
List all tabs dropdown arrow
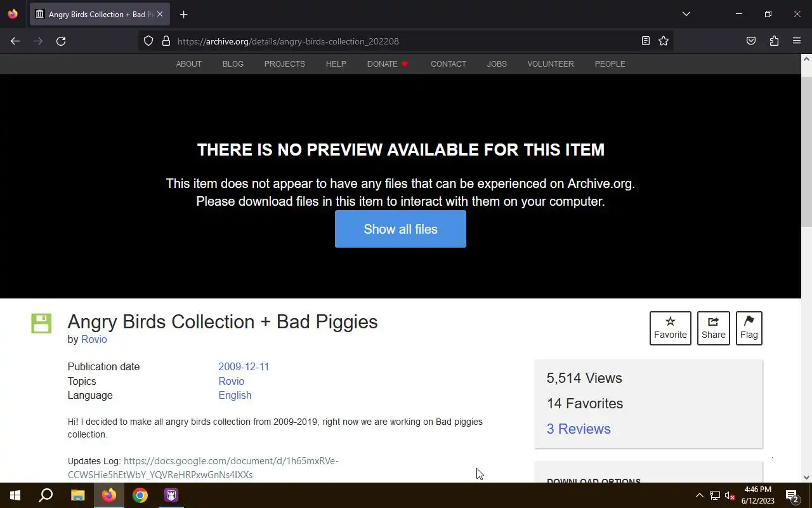686,14
